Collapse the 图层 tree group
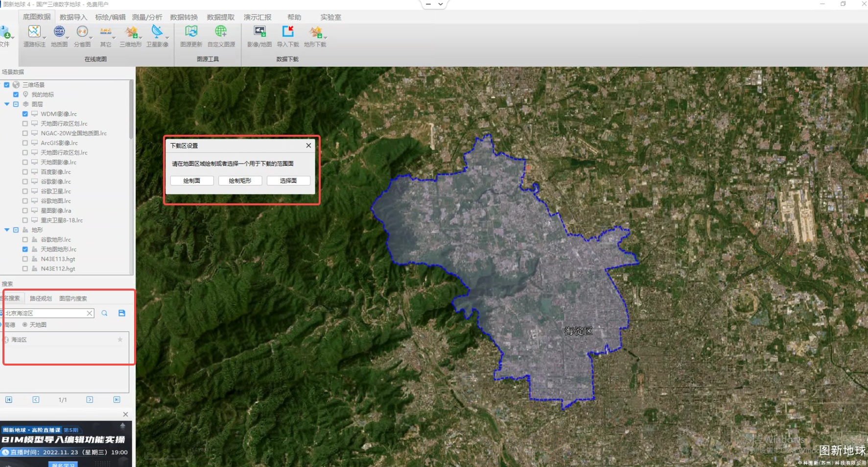 pyautogui.click(x=7, y=104)
